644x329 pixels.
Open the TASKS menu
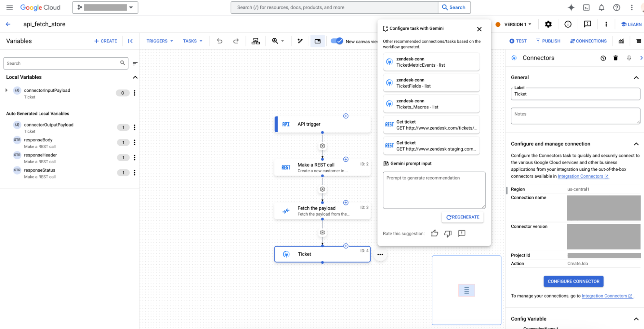tap(192, 41)
